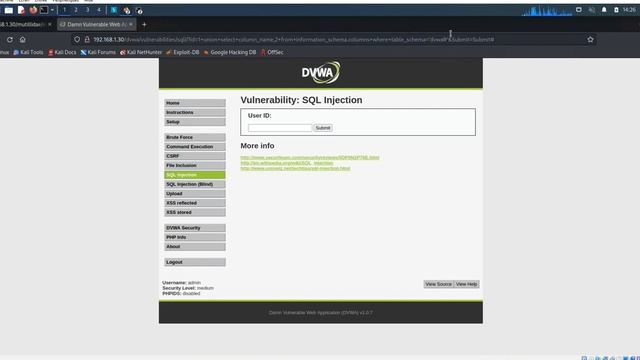This screenshot has width=640, height=360.
Task: Switch to workspace 2
Action: (x=76, y=10)
